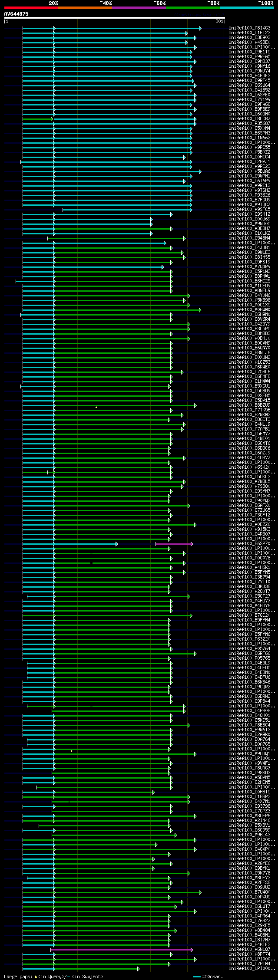This screenshot has width=278, height=980.
Task: Select hit label UniRef100_A9SFC5
Action: (x=249, y=210)
